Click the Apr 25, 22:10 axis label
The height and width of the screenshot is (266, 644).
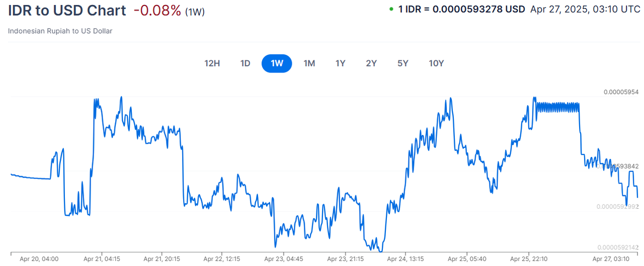coord(529,259)
